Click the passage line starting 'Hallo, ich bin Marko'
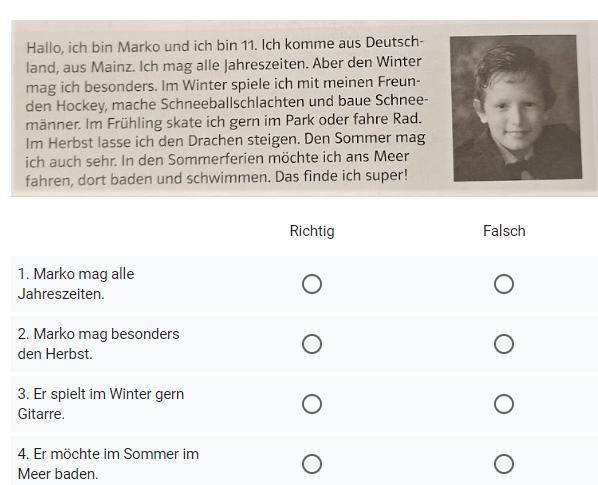The height and width of the screenshot is (485, 598). (x=225, y=45)
